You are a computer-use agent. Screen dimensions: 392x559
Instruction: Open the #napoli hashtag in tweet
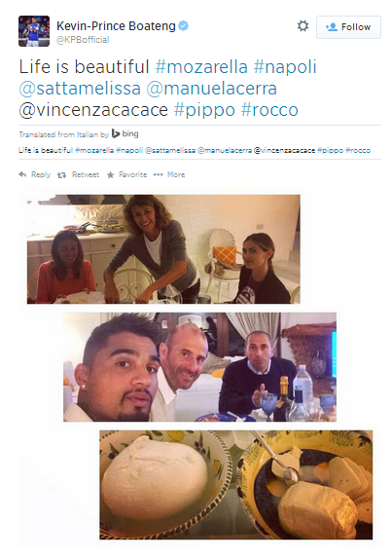point(285,67)
